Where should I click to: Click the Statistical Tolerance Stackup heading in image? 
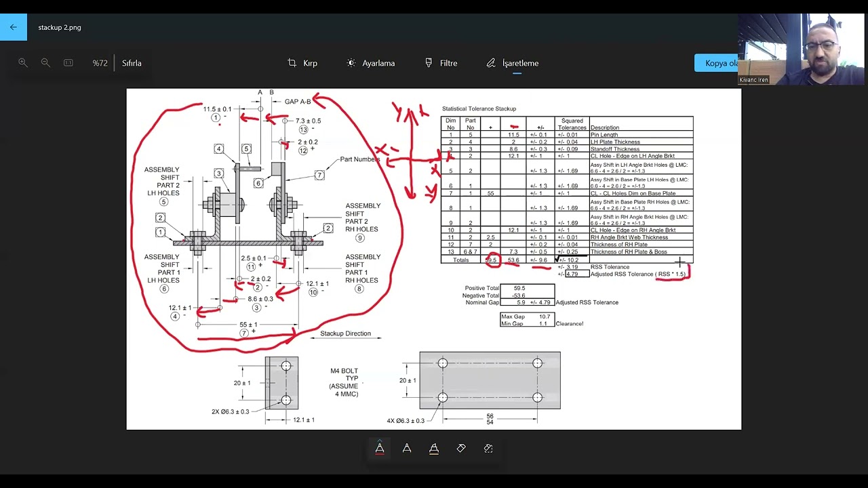tap(479, 108)
